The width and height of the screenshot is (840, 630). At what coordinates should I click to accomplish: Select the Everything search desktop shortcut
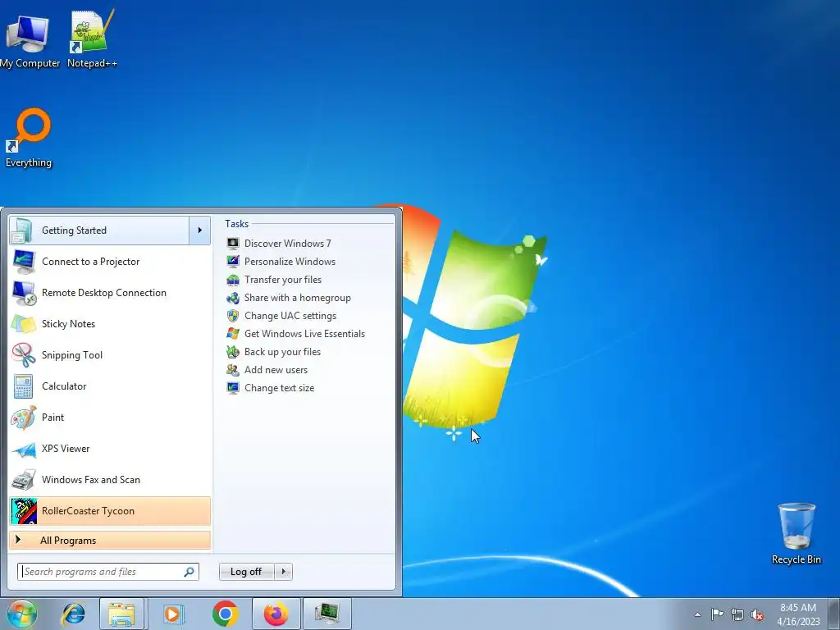[29, 138]
